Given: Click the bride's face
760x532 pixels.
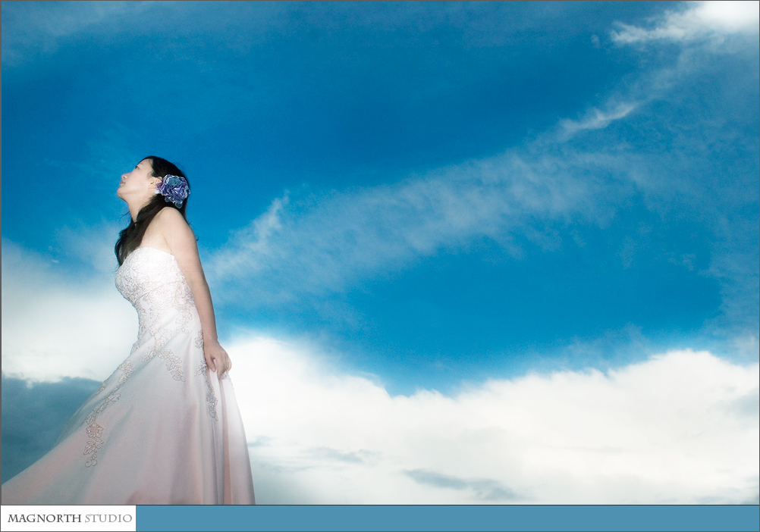Looking at the screenshot, I should (133, 180).
